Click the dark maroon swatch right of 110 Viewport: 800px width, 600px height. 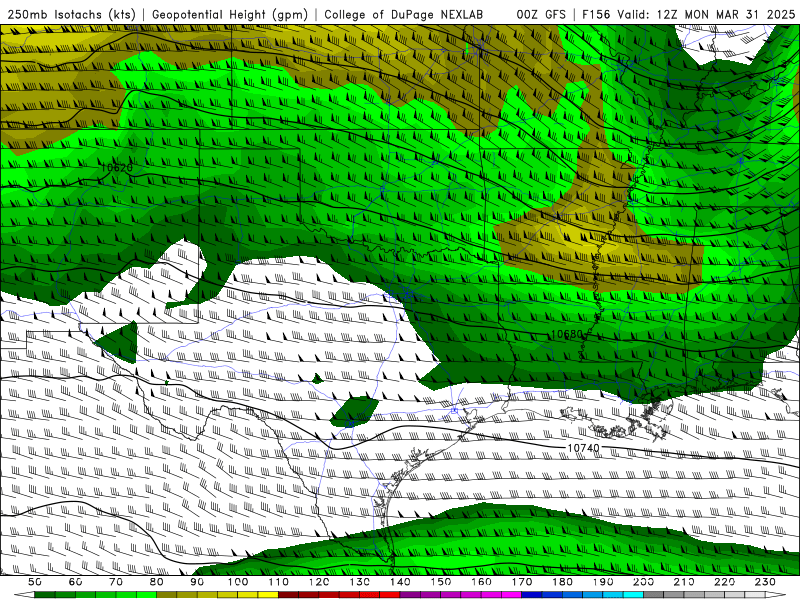[288, 595]
